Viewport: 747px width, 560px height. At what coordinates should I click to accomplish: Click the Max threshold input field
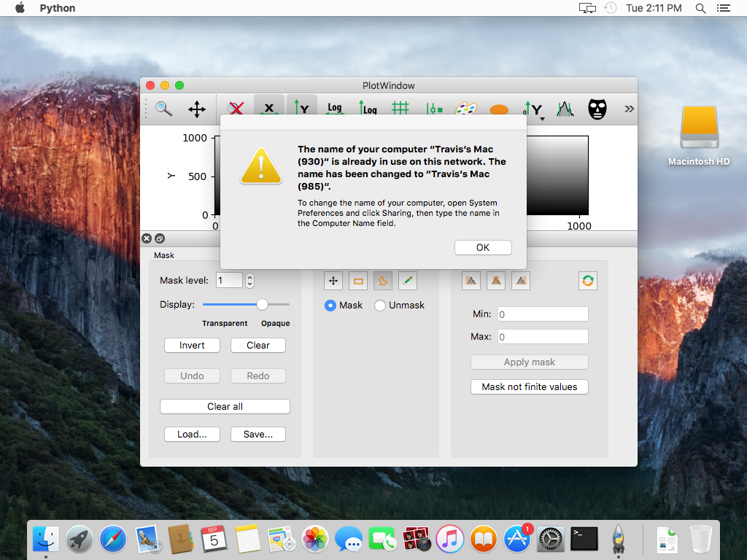(543, 337)
